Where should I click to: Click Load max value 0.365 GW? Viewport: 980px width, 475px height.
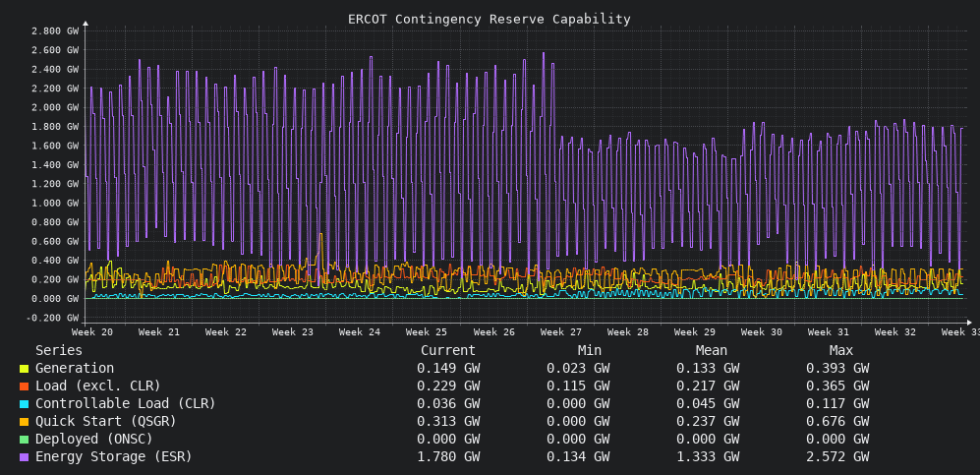pos(837,386)
